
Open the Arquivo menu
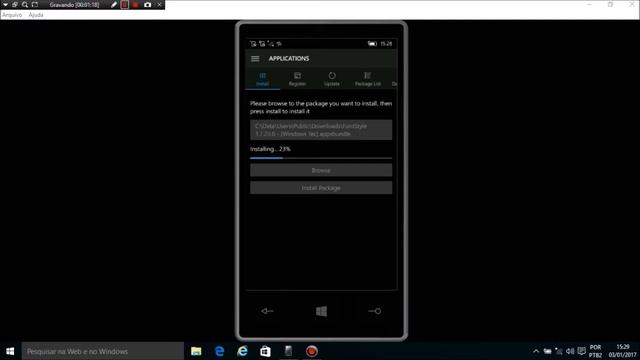[x=12, y=15]
